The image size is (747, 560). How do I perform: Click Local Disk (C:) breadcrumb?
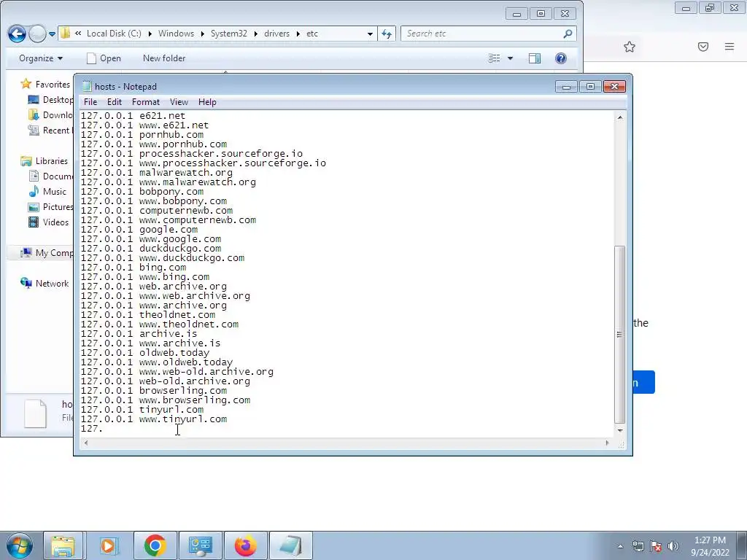pyautogui.click(x=114, y=34)
